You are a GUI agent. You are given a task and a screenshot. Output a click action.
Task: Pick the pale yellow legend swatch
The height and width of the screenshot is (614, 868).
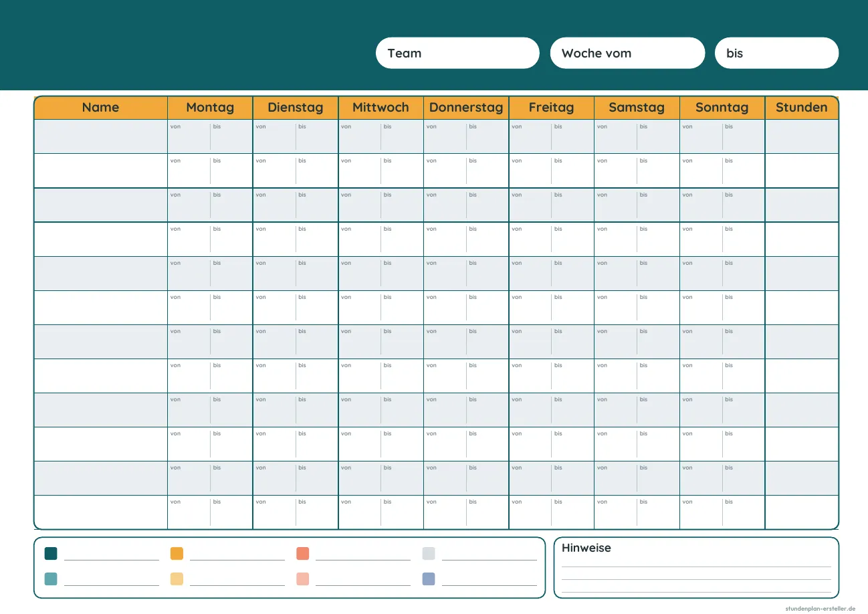click(x=177, y=579)
